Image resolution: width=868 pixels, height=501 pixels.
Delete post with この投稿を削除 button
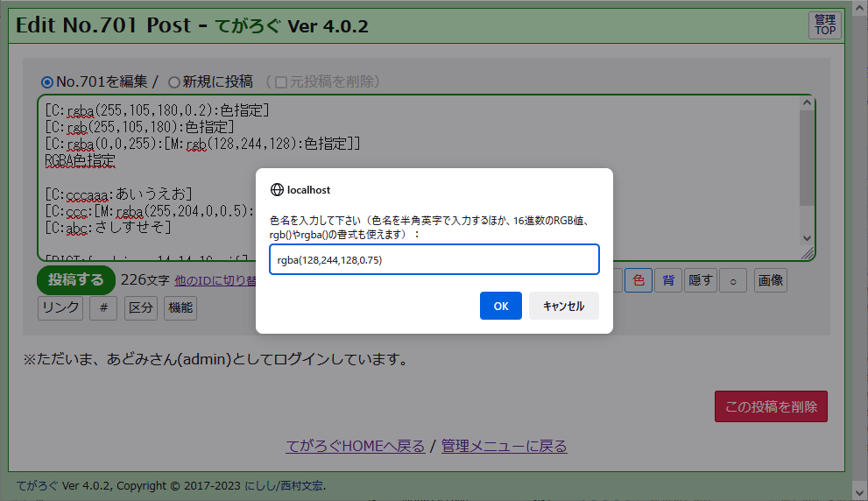771,406
